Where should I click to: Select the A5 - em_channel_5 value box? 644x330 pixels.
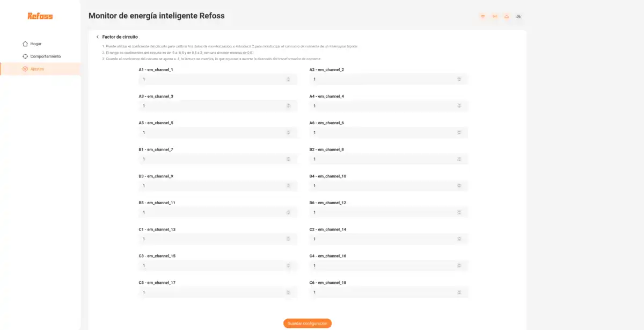212,133
